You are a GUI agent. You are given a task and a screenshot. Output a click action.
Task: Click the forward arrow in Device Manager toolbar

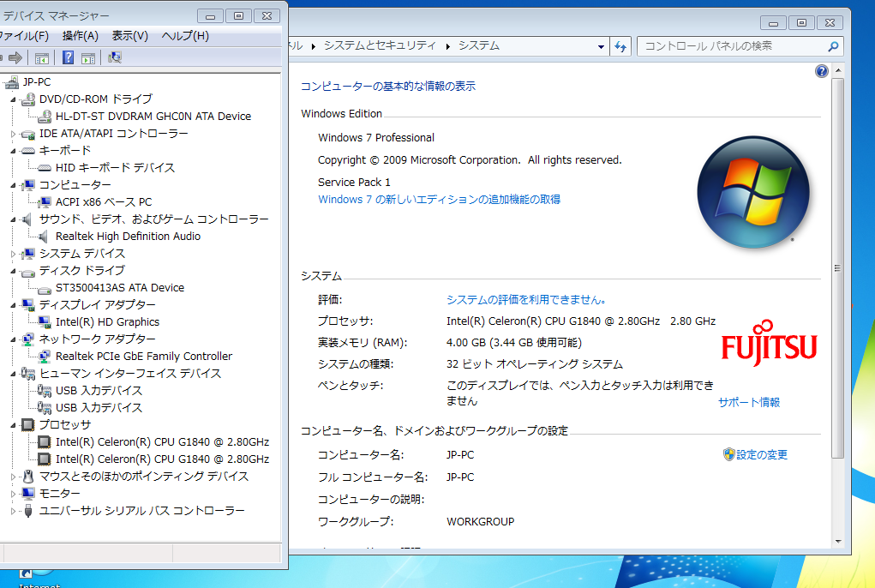click(x=15, y=57)
